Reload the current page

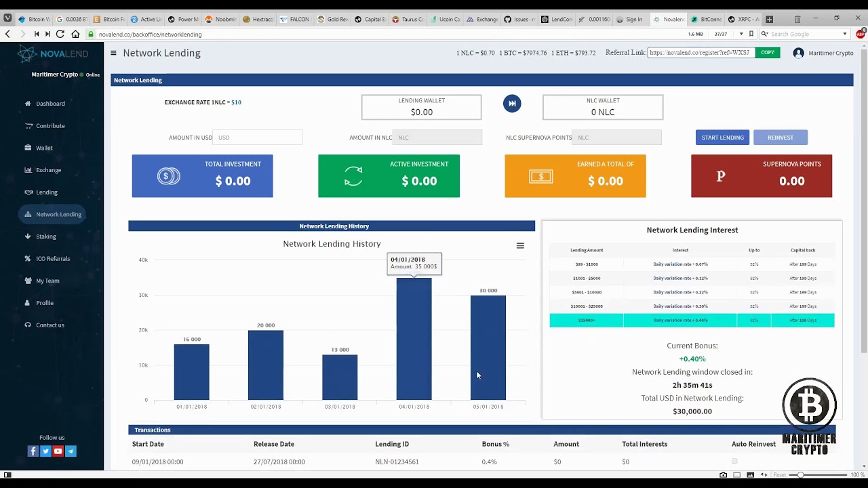coord(60,34)
